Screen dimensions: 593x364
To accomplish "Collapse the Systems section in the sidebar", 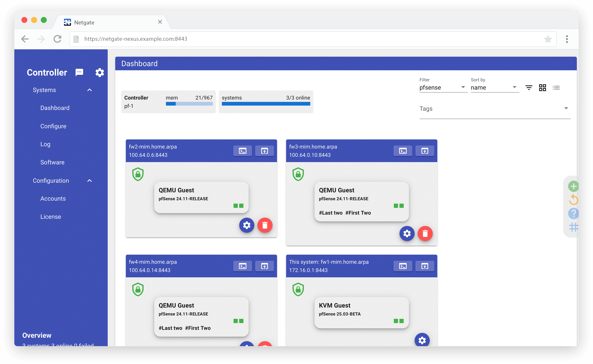I will click(89, 90).
